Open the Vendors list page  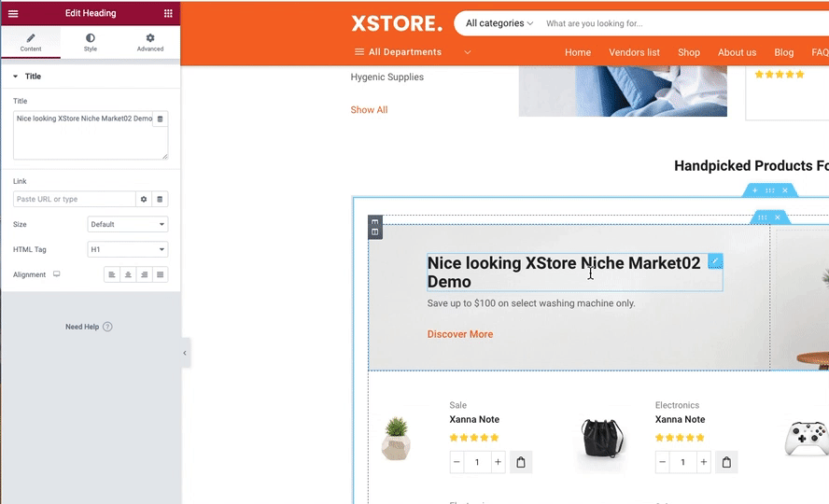pos(634,52)
